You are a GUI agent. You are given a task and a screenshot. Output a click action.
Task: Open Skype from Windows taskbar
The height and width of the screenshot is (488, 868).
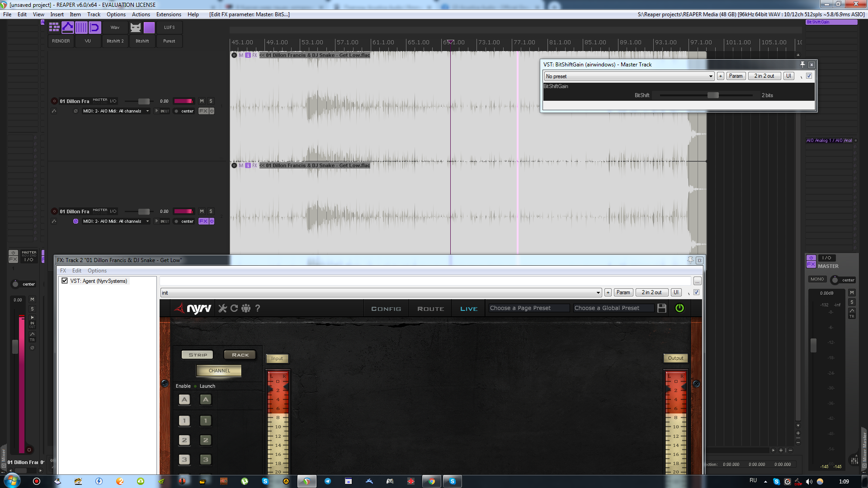click(x=452, y=481)
